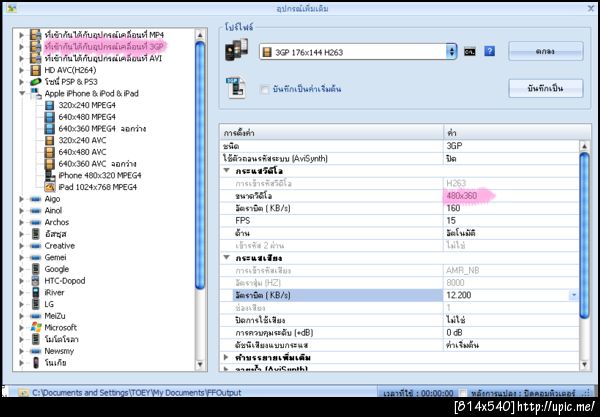Click the OK button beside profile dropdown
Screen dimensions: 600x417
pyautogui.click(x=546, y=51)
